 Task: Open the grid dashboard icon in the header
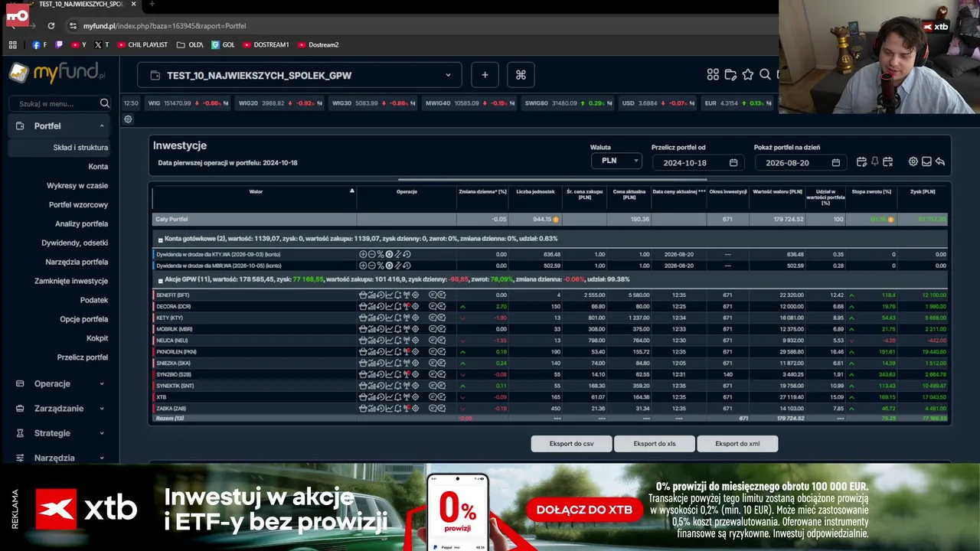(713, 75)
